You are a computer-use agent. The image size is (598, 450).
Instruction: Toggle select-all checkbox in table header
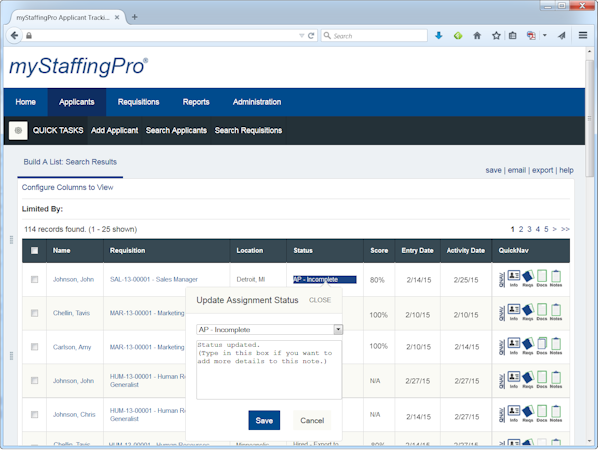(34, 251)
